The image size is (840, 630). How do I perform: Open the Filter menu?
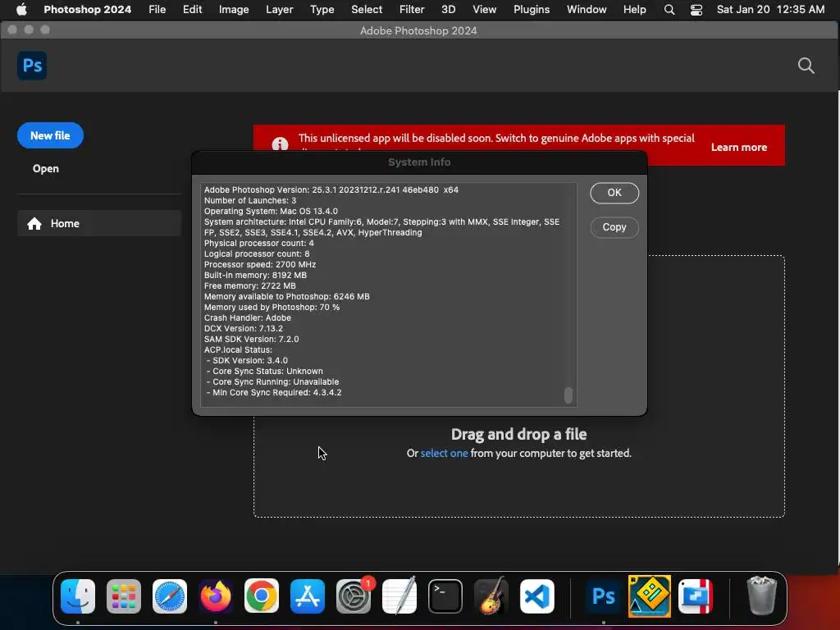coord(412,10)
